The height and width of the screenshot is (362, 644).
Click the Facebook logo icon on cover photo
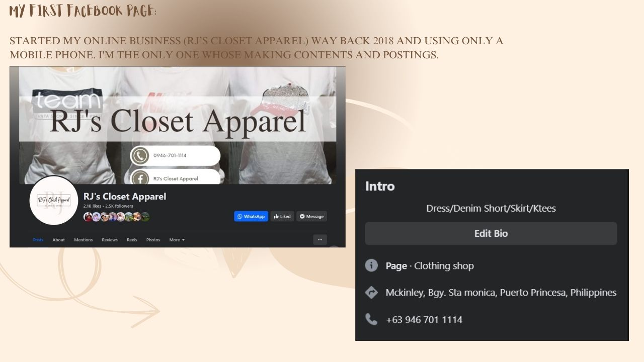(x=140, y=178)
